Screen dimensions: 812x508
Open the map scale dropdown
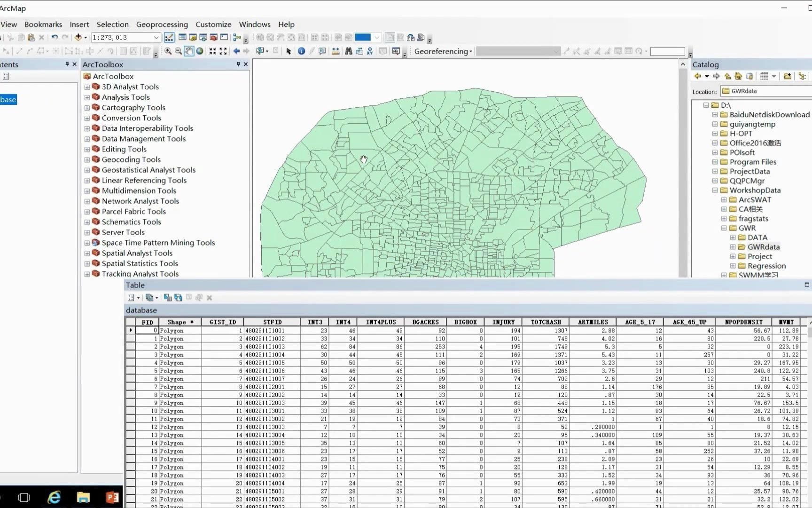[156, 38]
